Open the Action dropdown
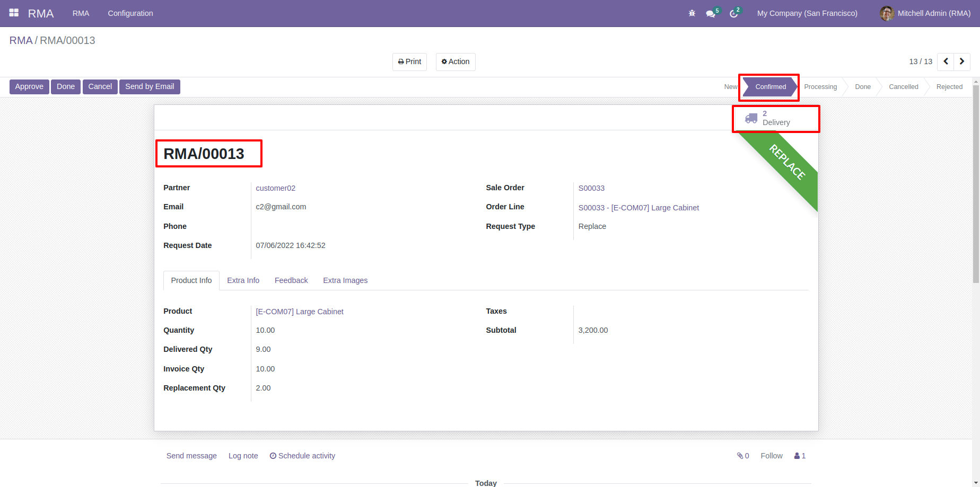Viewport: 980px width, 487px height. point(456,61)
